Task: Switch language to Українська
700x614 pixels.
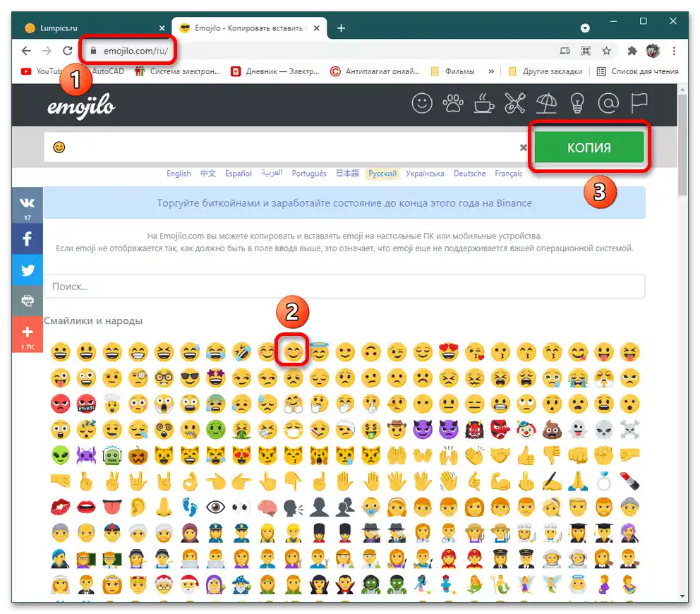Action: tap(425, 173)
